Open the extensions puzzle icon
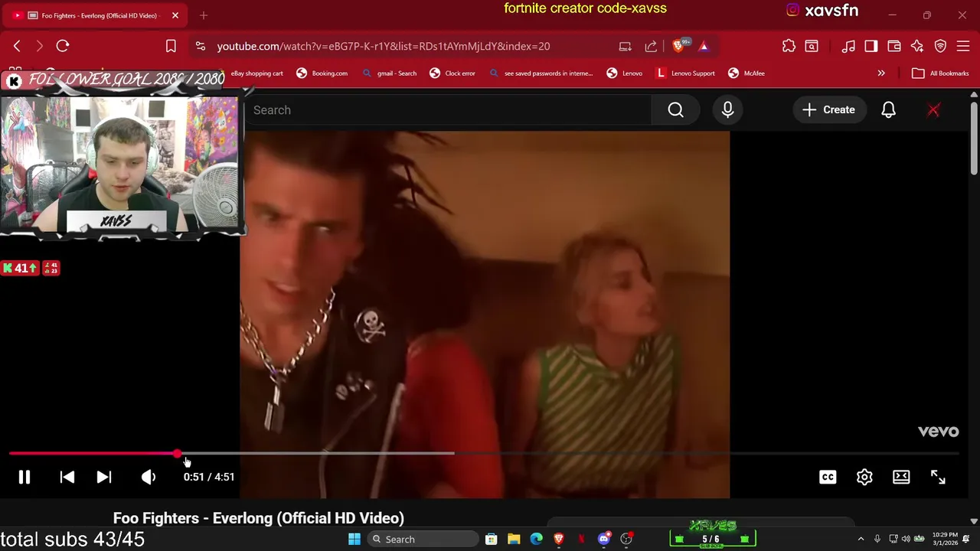The image size is (980, 551). [789, 47]
